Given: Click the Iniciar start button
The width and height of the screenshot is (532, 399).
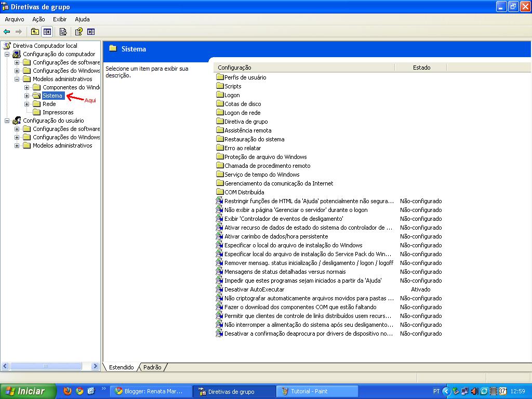Looking at the screenshot, I should (28, 391).
